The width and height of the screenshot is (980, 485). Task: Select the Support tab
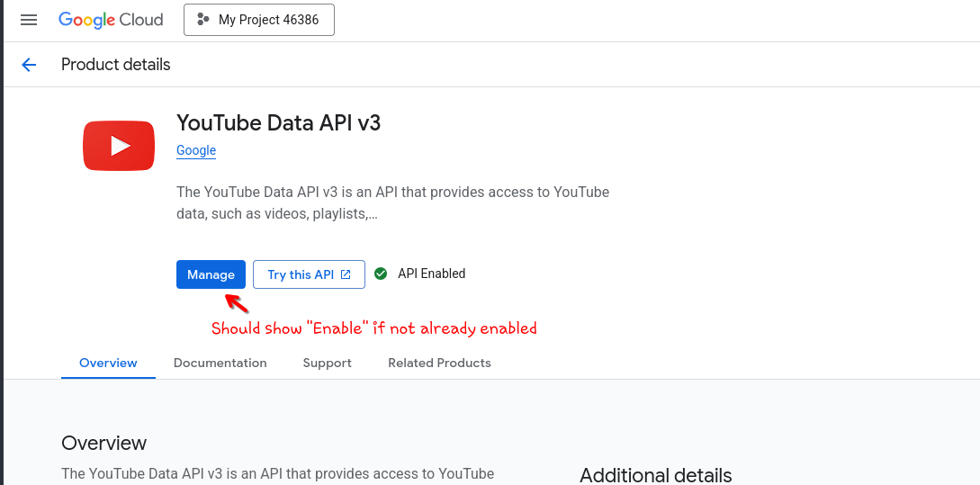tap(328, 363)
